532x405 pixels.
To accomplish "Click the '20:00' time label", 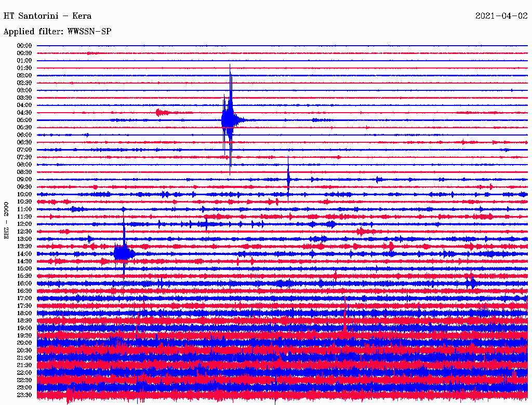I will 24,343.
